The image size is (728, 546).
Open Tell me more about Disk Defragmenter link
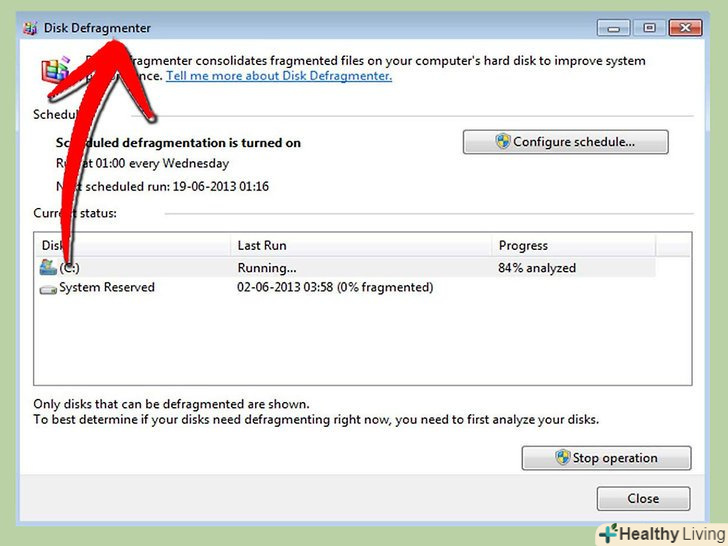point(279,76)
